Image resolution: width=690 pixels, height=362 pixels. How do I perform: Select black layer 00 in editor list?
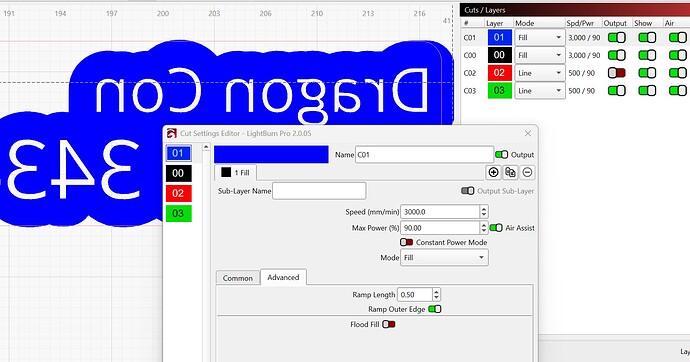pyautogui.click(x=178, y=173)
